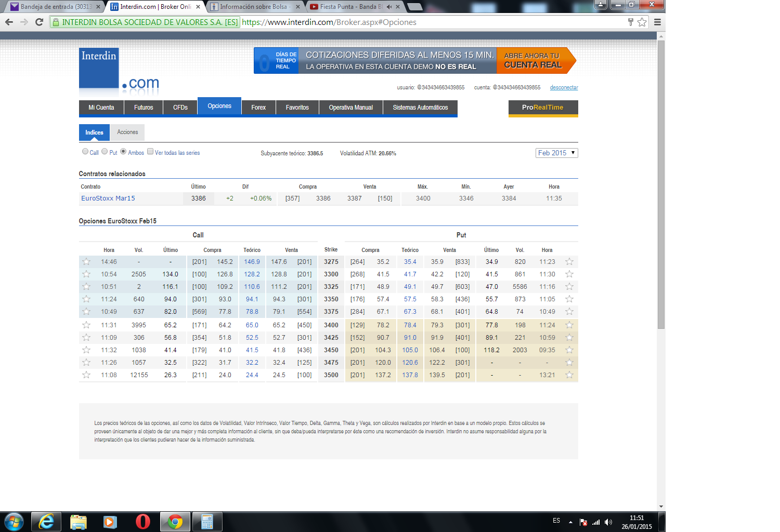Click the vertical scrollbar thumb
Viewport: 780px width, 532px height.
[661, 184]
